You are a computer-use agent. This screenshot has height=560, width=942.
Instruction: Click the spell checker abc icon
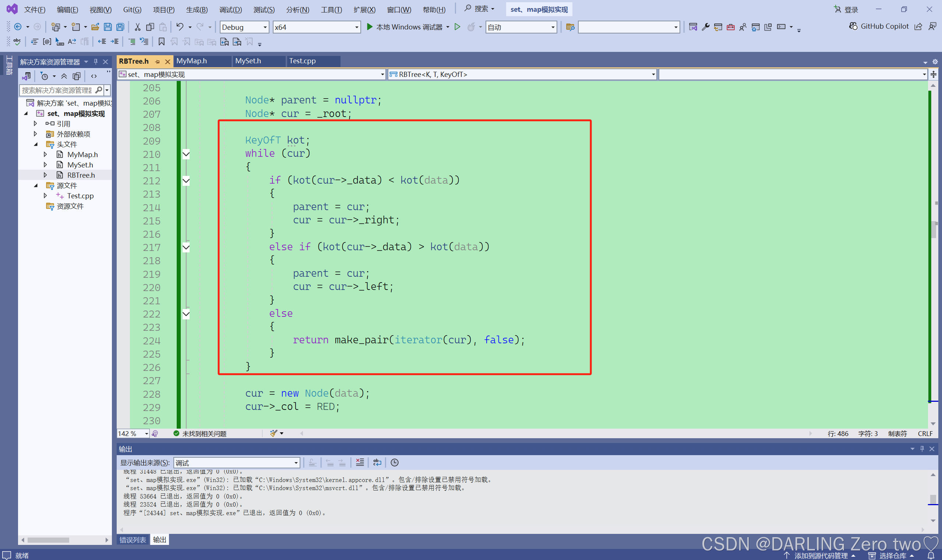[17, 42]
